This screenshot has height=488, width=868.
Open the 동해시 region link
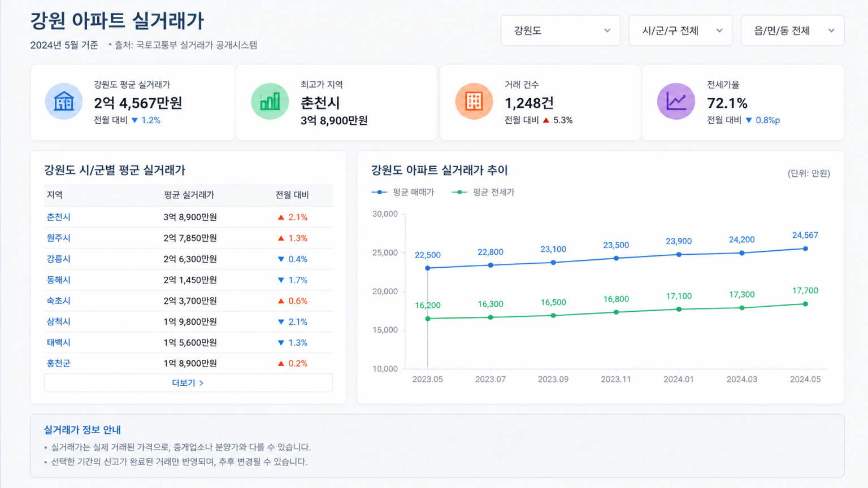[x=58, y=280]
